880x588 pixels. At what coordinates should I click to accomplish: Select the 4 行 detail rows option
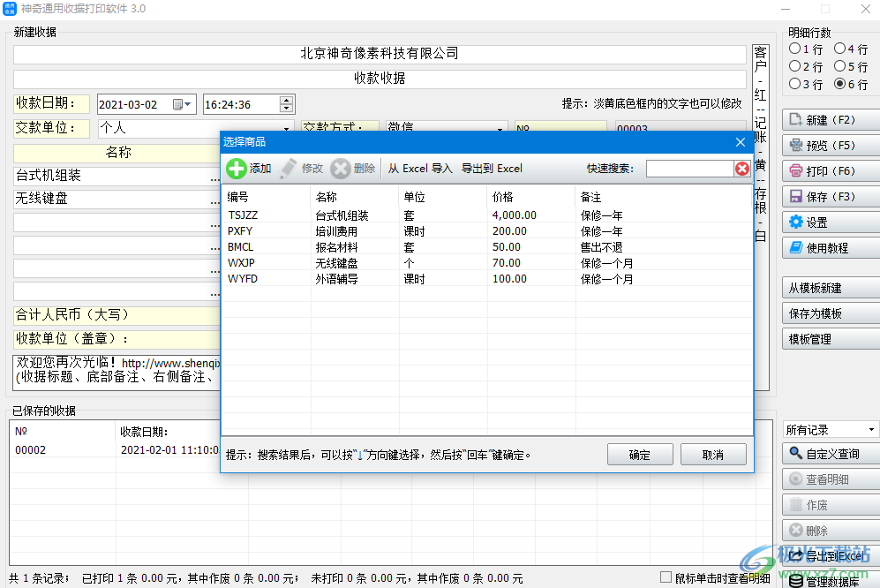pyautogui.click(x=840, y=49)
